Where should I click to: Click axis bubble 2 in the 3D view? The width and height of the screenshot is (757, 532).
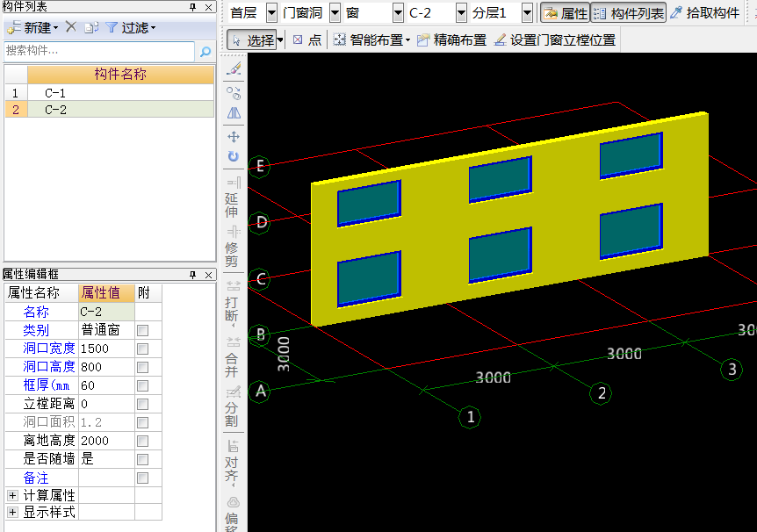[x=601, y=393]
